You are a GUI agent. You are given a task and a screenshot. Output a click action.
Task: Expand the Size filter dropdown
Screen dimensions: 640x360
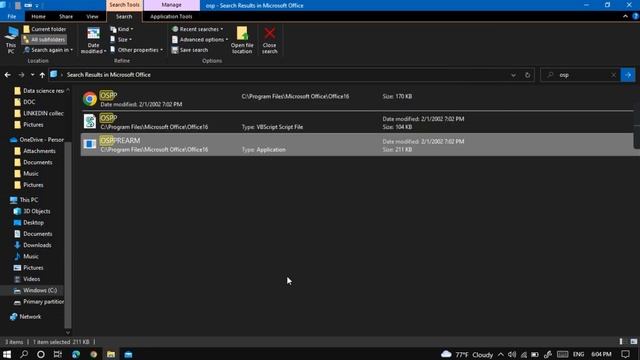(121, 40)
